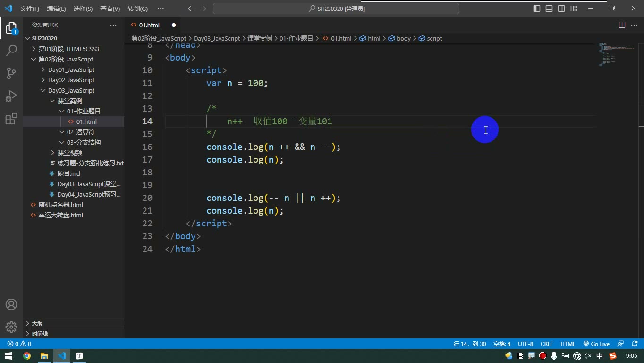Go back using the title bar arrow

coord(191,9)
